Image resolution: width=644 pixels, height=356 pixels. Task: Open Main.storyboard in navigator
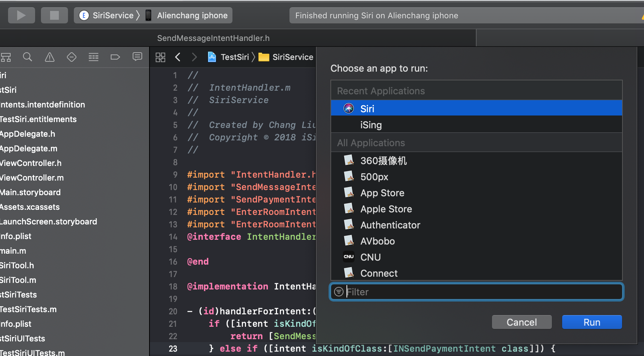point(30,192)
